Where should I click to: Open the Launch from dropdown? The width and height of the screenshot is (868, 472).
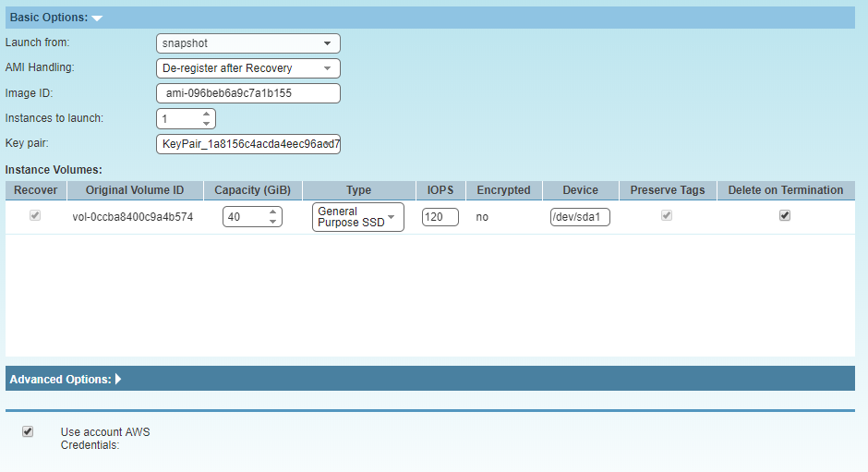(247, 43)
